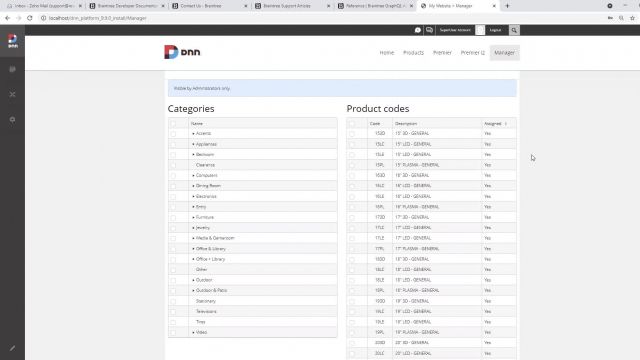Viewport: 640px width, 360px height.
Task: Expand the Appliances category arrow
Action: pyautogui.click(x=193, y=144)
